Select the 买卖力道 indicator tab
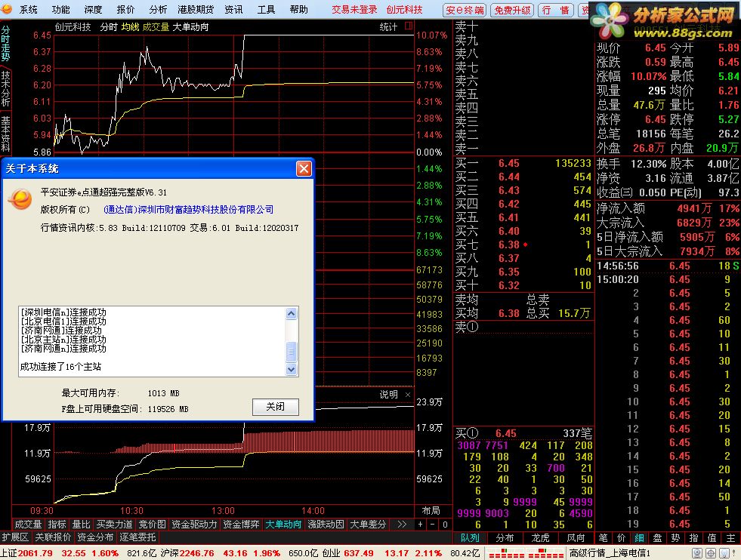 [114, 525]
